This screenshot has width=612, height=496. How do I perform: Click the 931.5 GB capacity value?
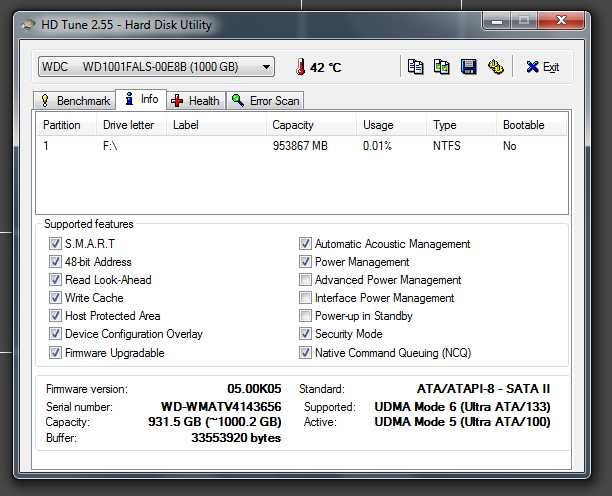pos(215,422)
